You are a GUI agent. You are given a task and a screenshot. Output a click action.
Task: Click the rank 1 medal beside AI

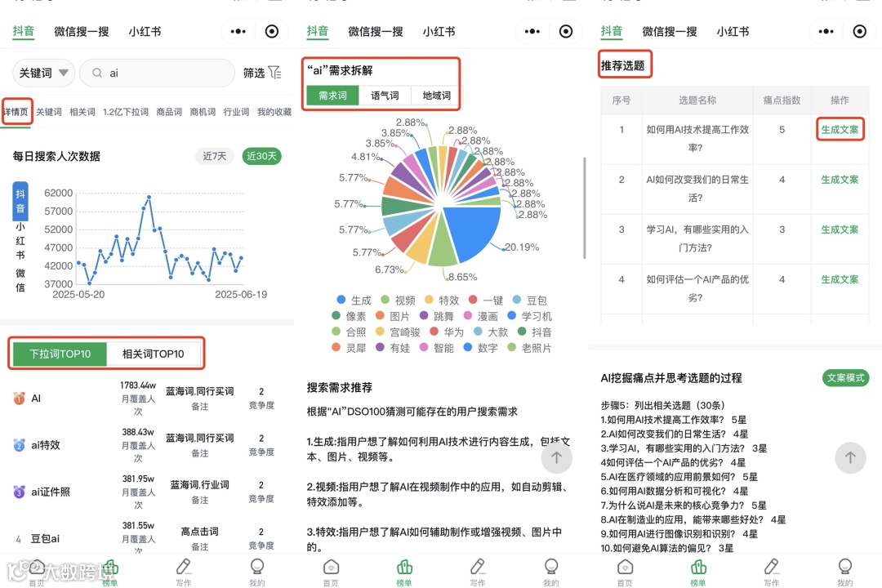tap(19, 399)
